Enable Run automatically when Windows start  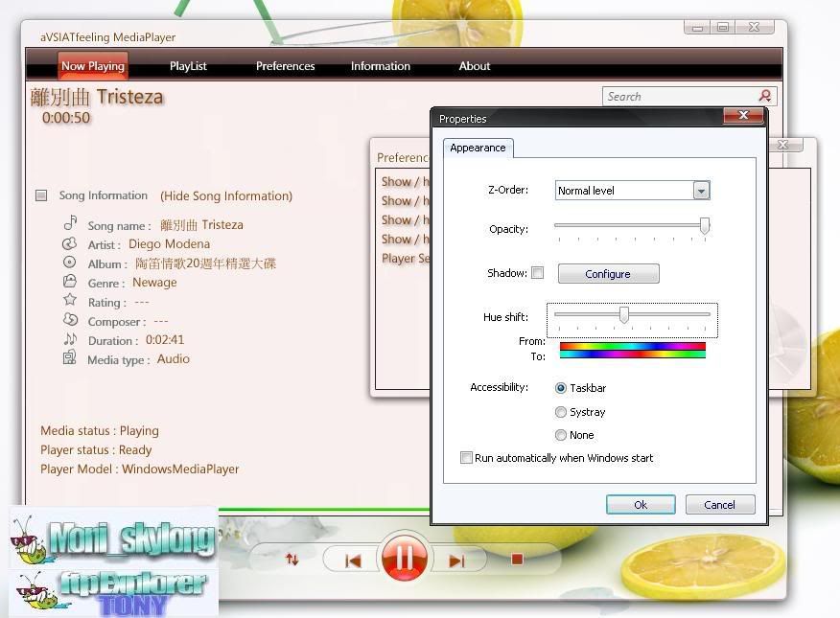pos(467,457)
